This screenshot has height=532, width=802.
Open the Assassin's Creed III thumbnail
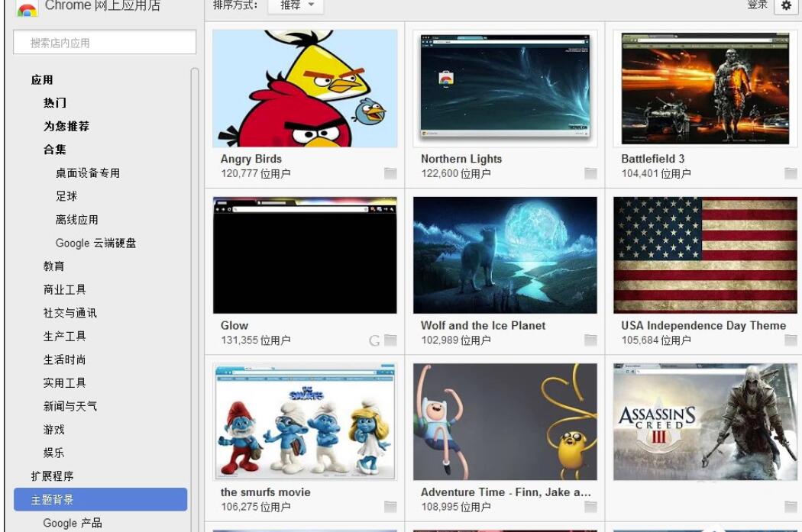pyautogui.click(x=705, y=421)
